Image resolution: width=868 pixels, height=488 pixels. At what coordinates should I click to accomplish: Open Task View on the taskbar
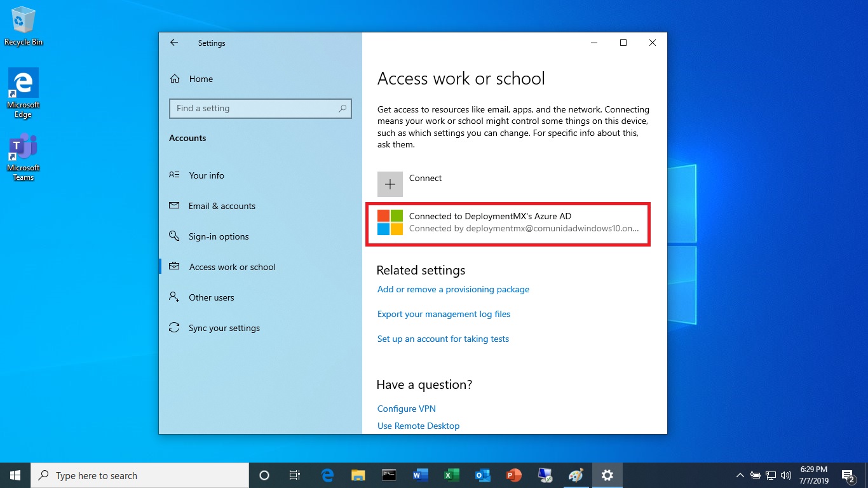pyautogui.click(x=295, y=475)
